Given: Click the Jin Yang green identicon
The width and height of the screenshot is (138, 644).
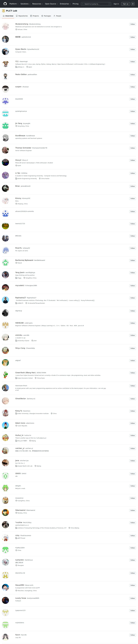Looking at the screenshot, I should 5,125.
